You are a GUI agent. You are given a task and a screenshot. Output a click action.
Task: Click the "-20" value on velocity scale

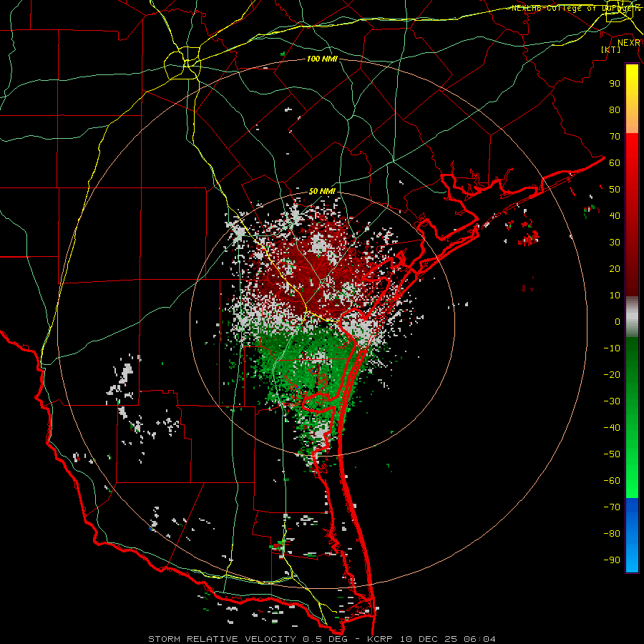pyautogui.click(x=612, y=374)
